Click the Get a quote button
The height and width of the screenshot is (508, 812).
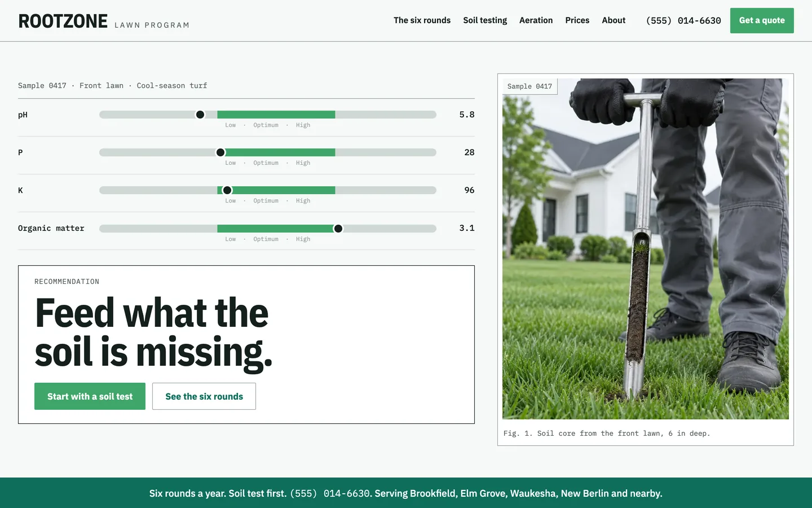tap(762, 20)
